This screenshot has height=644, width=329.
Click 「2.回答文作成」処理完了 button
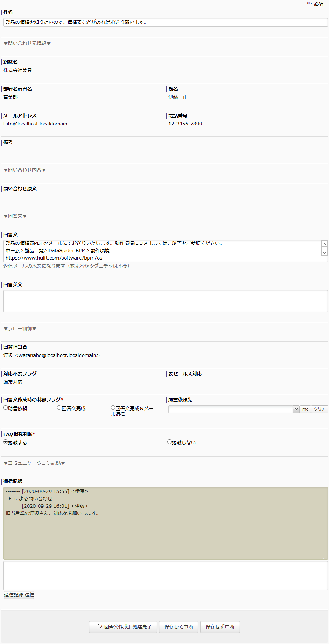123,627
